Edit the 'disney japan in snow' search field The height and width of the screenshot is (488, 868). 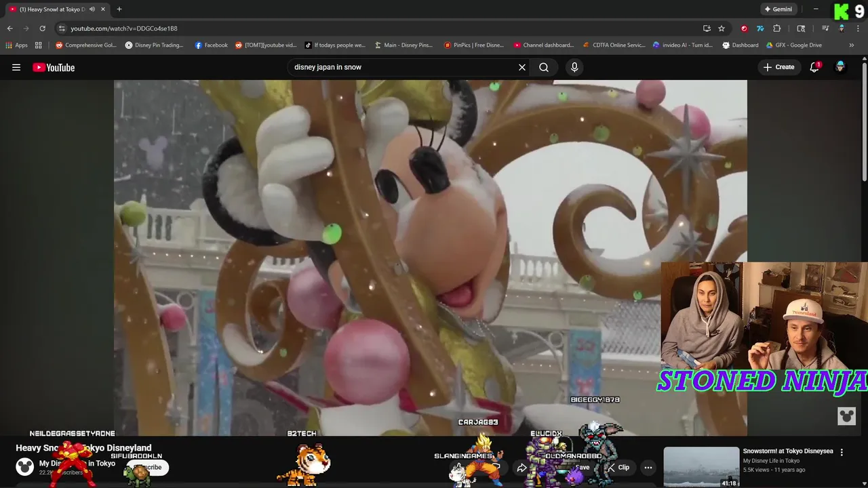tap(402, 67)
